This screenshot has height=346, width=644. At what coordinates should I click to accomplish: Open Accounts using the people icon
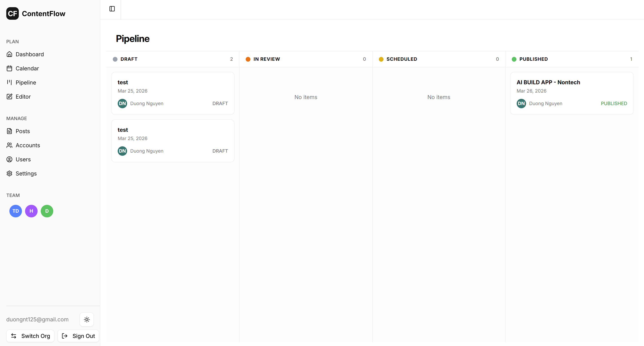point(9,145)
